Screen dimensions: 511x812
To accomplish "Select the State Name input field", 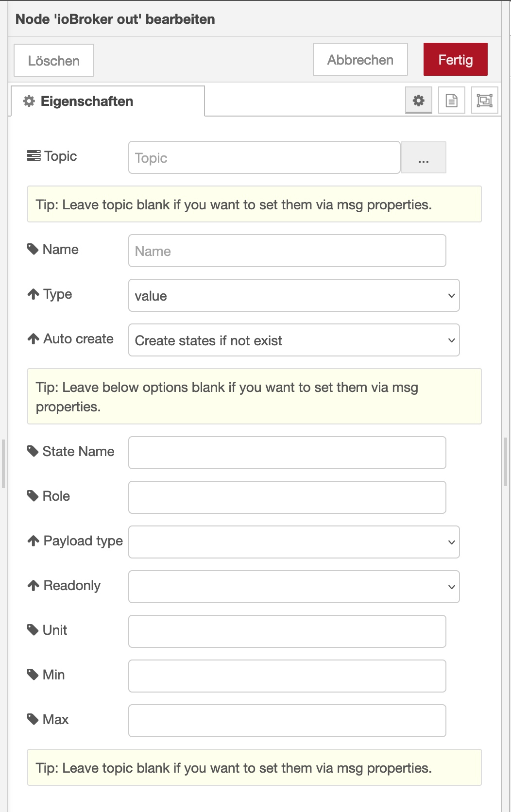I will 287,453.
